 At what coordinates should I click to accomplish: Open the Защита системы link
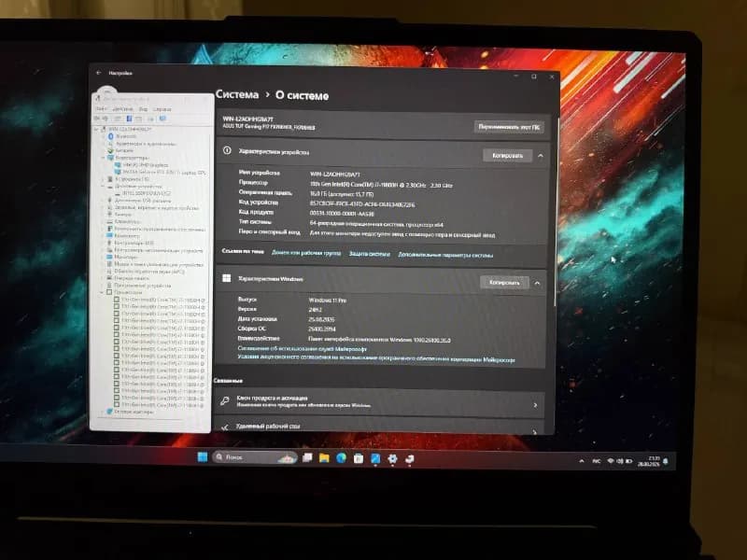(x=369, y=254)
